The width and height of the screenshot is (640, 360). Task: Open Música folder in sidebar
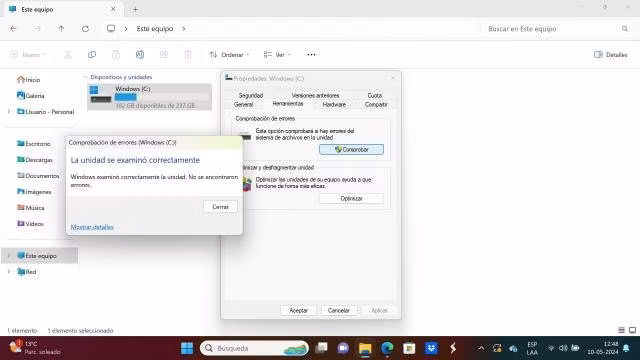31,207
